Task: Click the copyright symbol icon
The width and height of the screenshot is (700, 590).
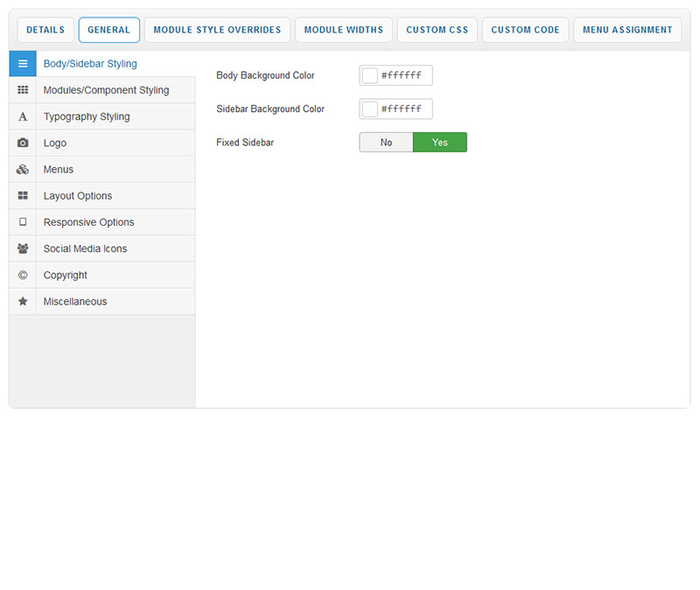Action: [23, 275]
